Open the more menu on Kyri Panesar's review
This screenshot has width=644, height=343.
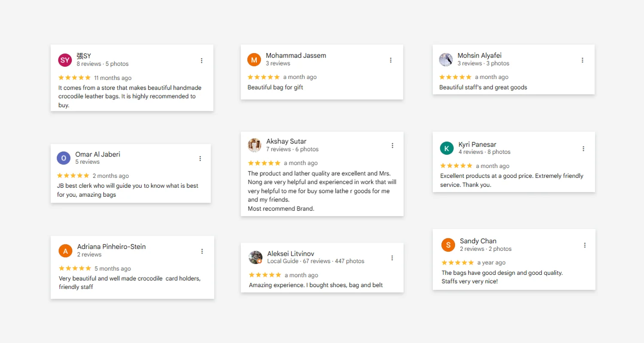[583, 149]
